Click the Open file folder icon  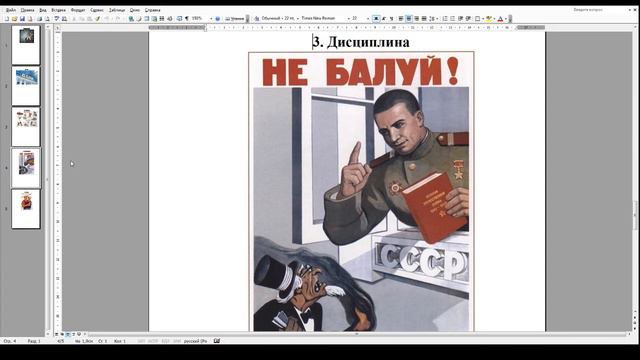[15, 18]
